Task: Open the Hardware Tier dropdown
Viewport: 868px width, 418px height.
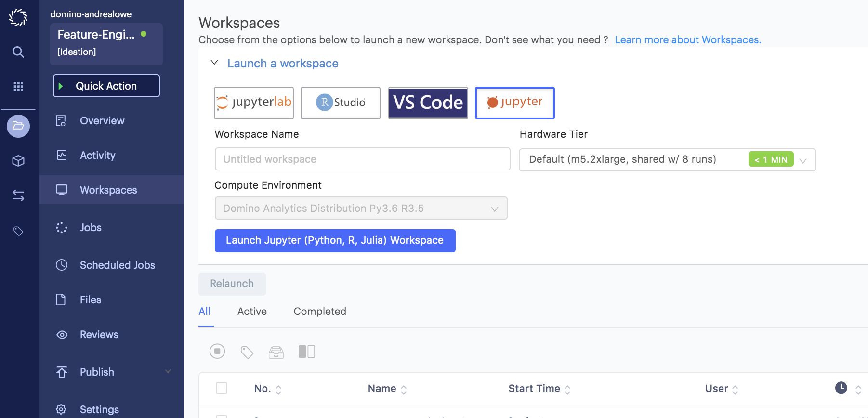Action: pyautogui.click(x=668, y=160)
